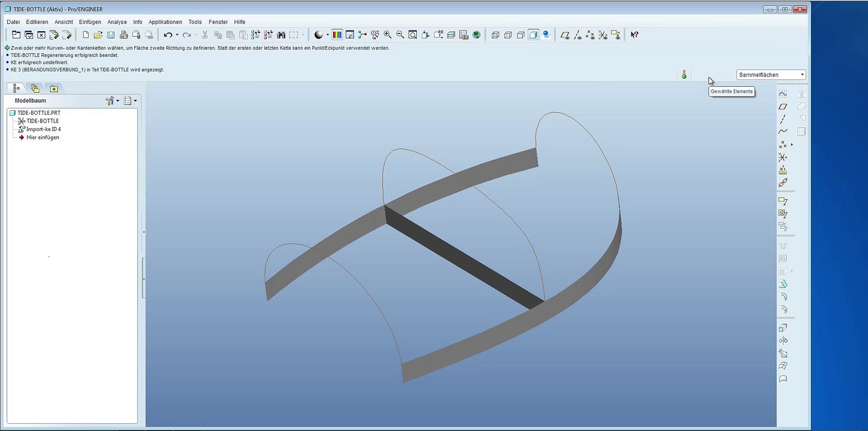Toggle datum axes visibility
868x431 pixels.
click(x=577, y=35)
